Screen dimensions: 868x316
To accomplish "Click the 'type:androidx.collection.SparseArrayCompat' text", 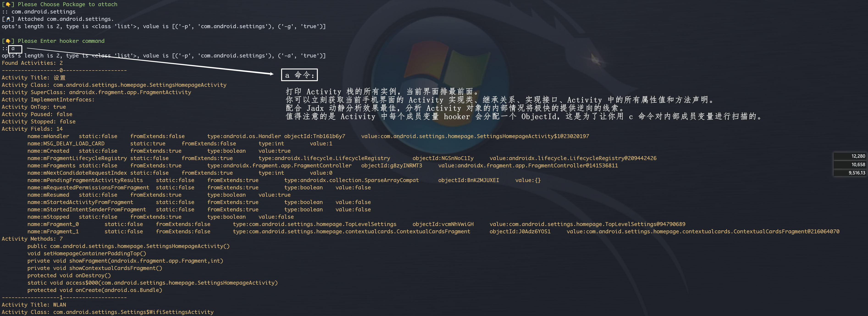I will 351,180.
